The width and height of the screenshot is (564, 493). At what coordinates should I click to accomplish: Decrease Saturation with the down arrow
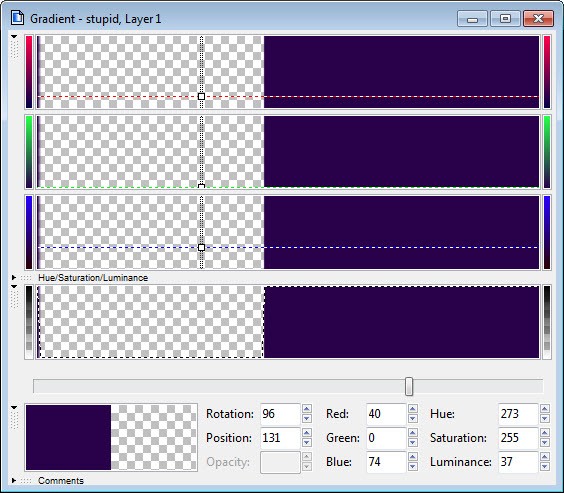pos(545,443)
